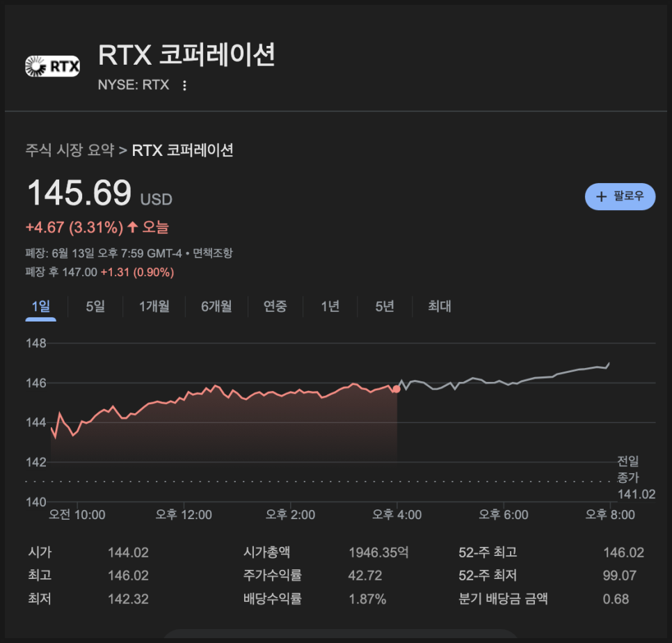Open the 6개월 chart tab
The height and width of the screenshot is (643, 672).
coord(216,306)
